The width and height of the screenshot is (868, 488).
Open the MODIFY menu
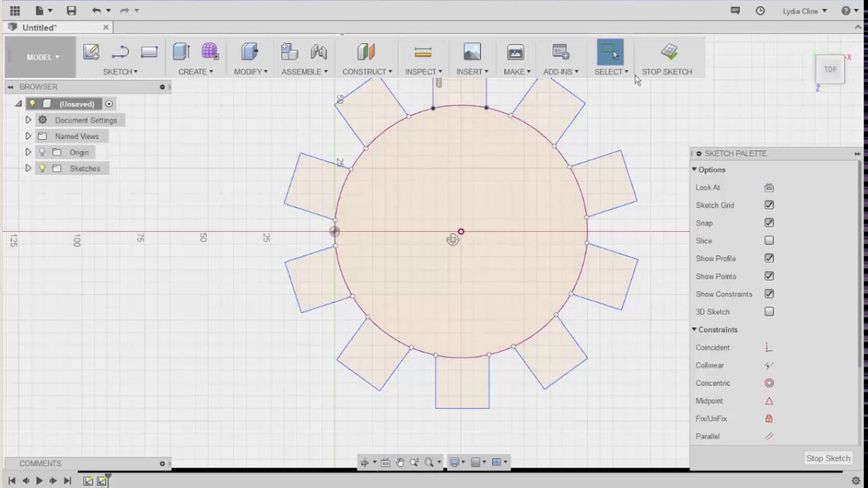point(250,72)
